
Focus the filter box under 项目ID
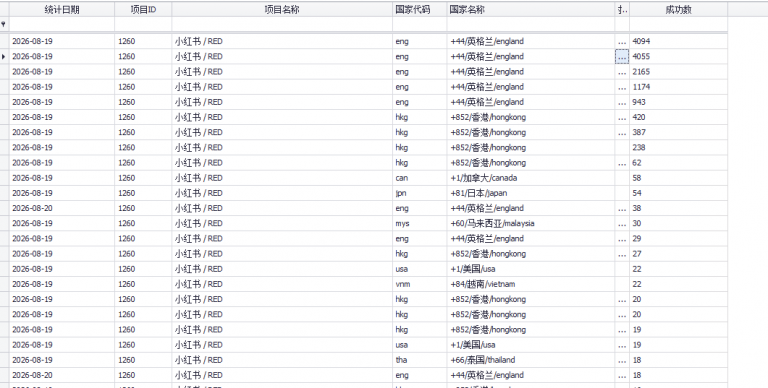[143, 24]
